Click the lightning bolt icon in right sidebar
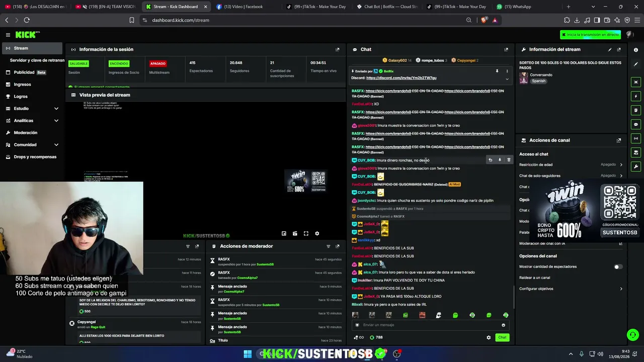Screen dimensions: 644x362 point(636,96)
